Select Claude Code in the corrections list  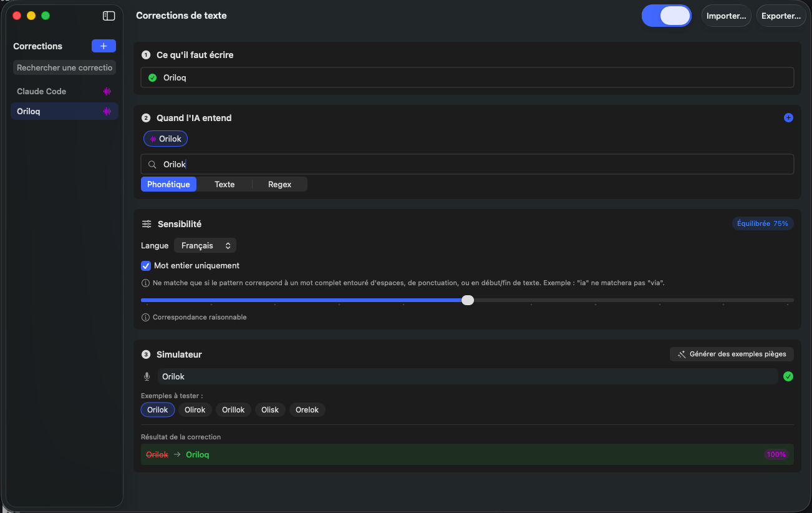tap(64, 91)
